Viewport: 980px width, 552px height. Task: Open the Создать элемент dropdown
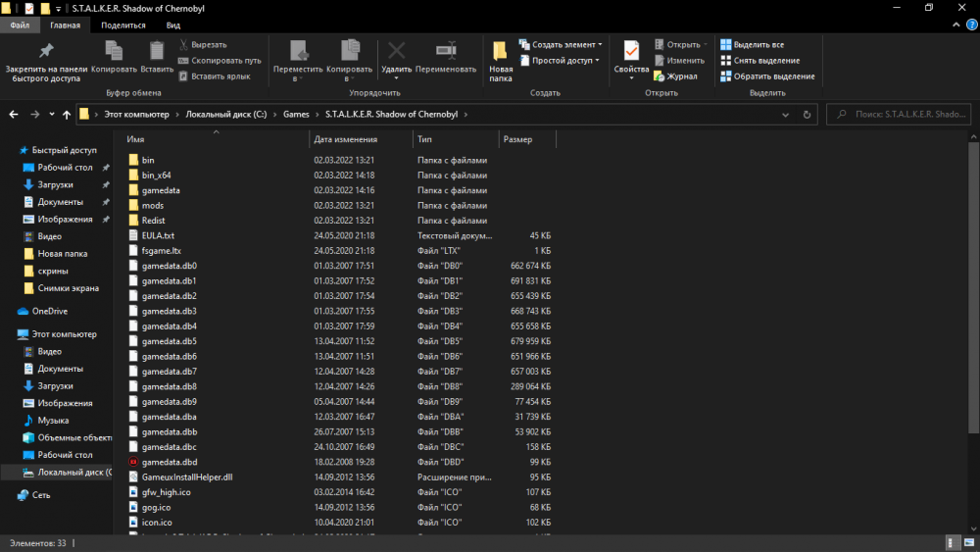563,45
